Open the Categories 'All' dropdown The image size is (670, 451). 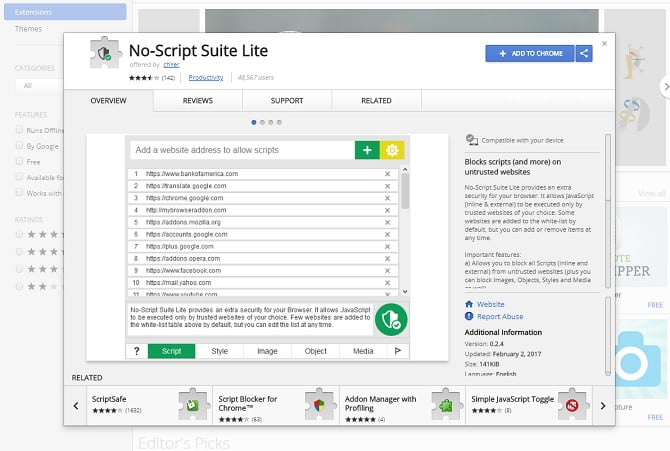[39, 85]
